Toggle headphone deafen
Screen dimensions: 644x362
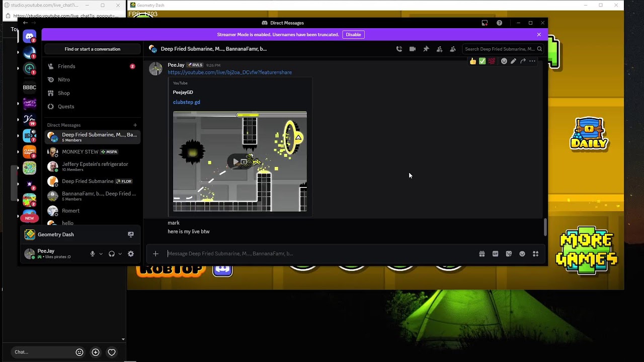(112, 254)
